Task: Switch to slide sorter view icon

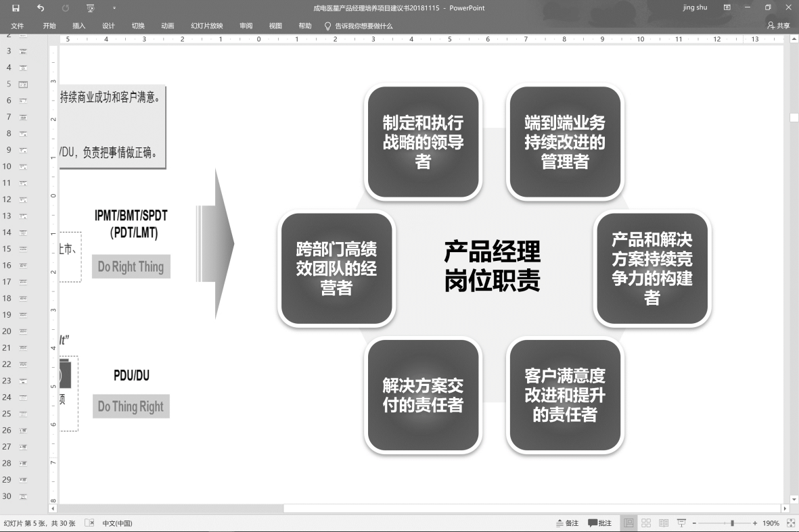Action: click(646, 523)
